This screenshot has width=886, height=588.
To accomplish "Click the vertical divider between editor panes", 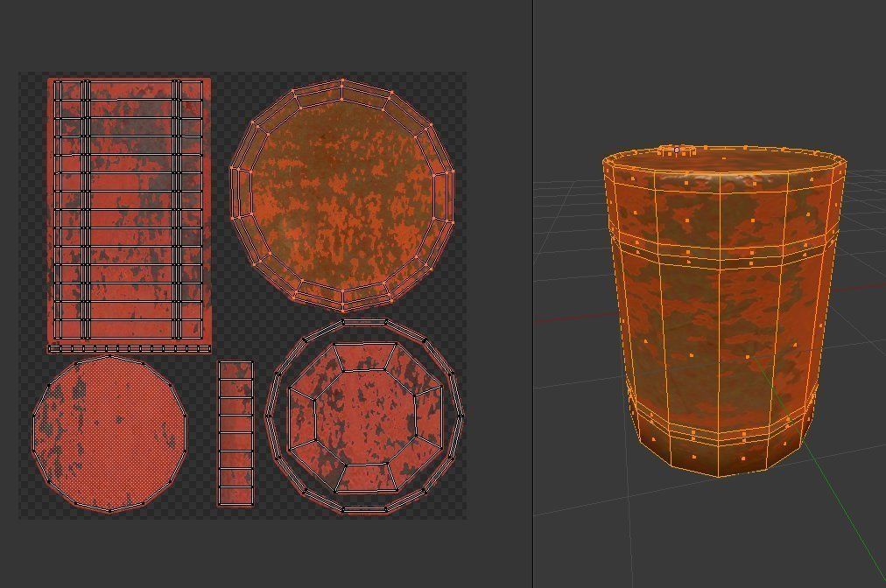I will click(532, 294).
